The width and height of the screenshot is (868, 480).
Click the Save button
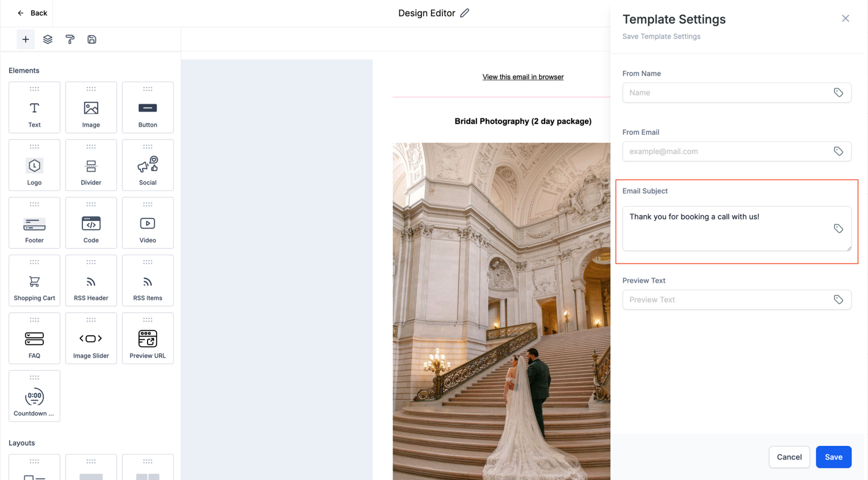tap(833, 457)
